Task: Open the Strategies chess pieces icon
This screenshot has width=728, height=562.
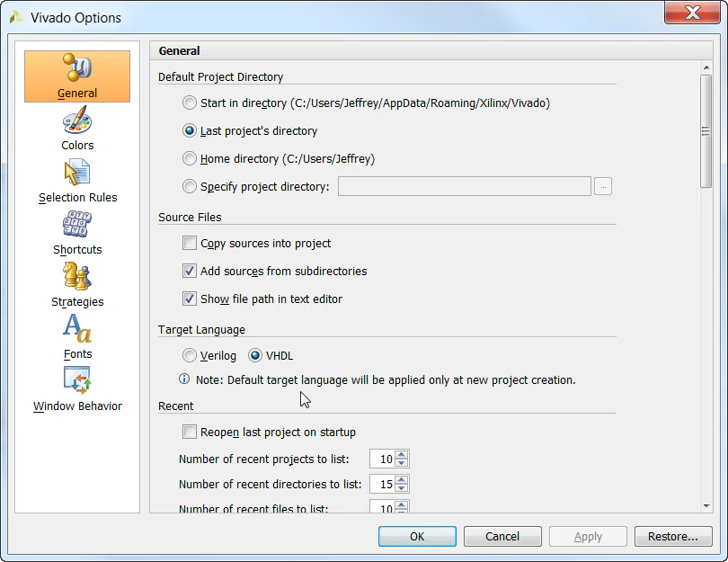Action: (x=77, y=277)
